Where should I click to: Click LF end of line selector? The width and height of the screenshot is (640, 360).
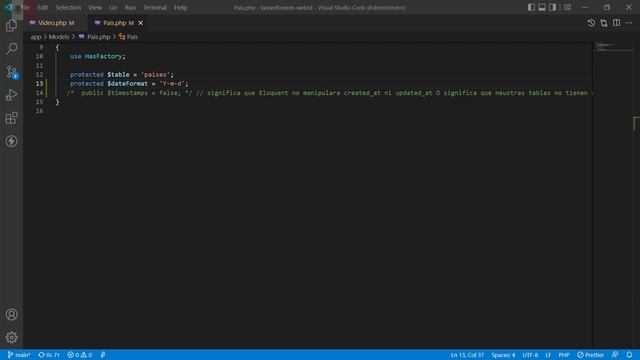[548, 355]
